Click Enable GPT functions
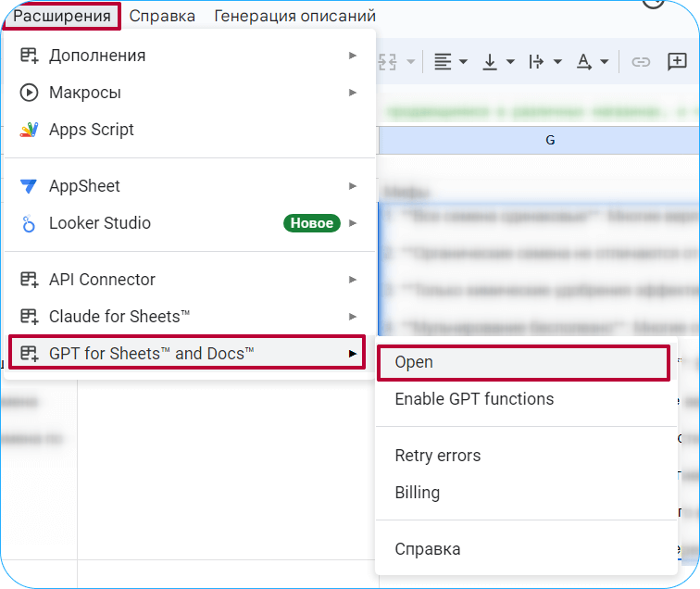 click(x=527, y=399)
